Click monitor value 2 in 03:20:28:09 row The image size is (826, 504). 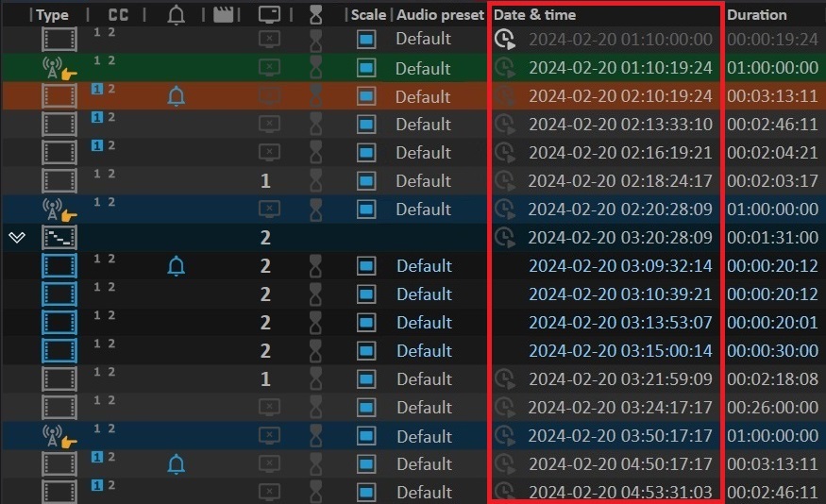265,238
